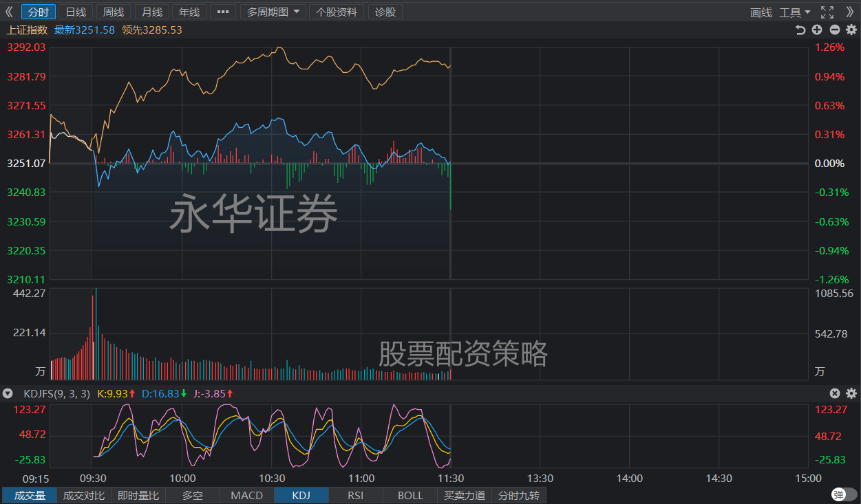Click the 画线 draw line button
The image size is (861, 504).
pyautogui.click(x=761, y=12)
